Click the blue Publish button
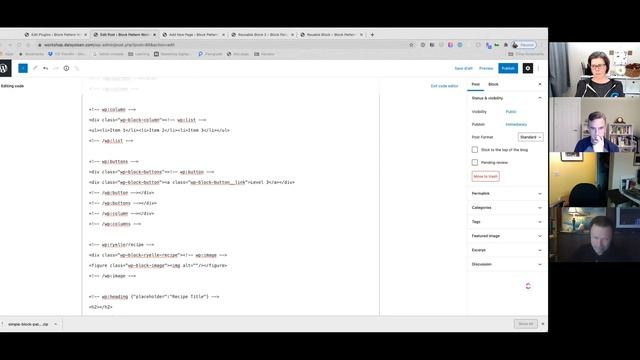This screenshot has width=640, height=360. click(508, 68)
